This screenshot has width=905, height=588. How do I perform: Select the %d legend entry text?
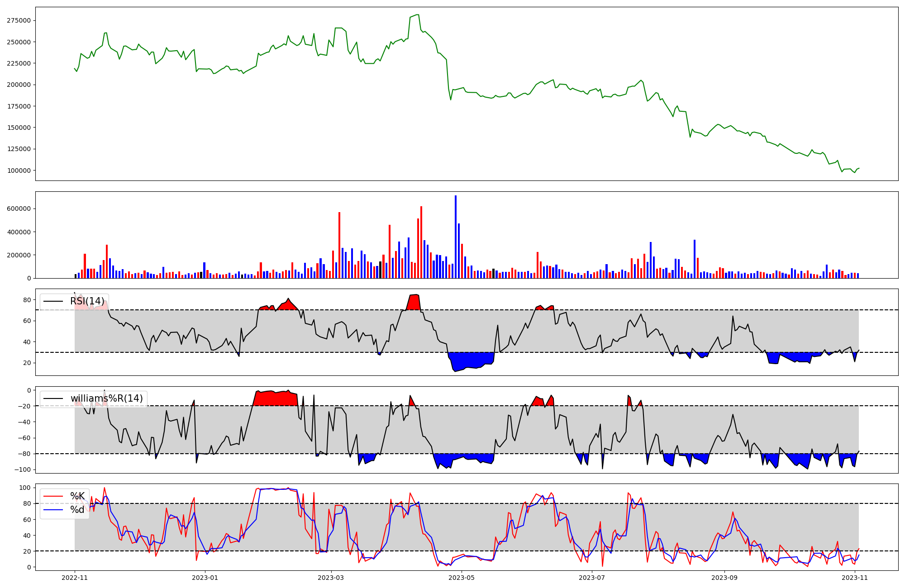coord(77,510)
